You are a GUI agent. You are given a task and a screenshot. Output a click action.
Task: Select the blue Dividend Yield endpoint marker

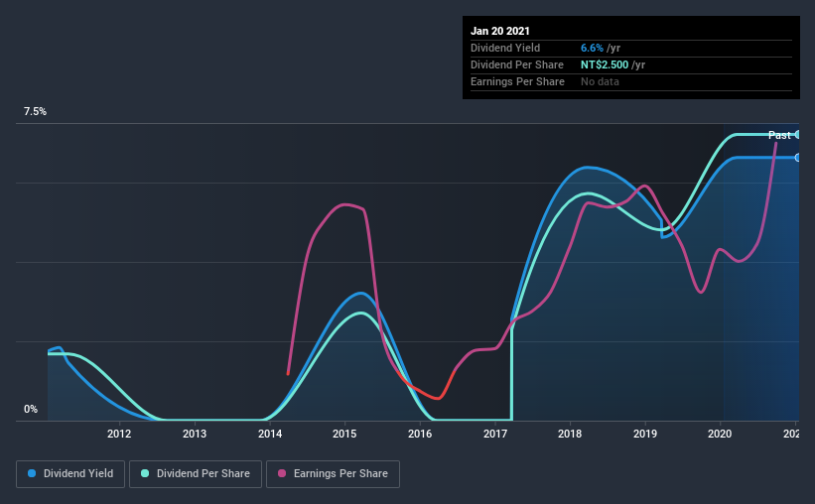pos(798,158)
